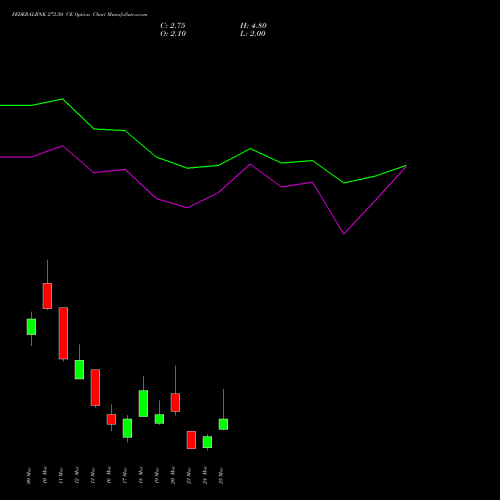
Task: Click the low value L: 2.00
Action: 253,34
